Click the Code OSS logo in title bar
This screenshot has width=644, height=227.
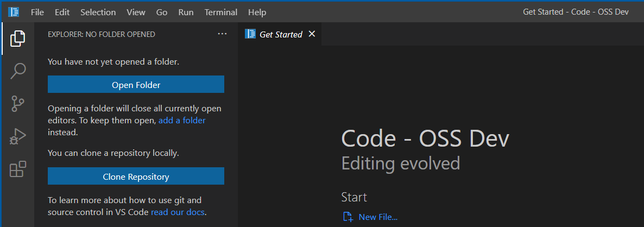tap(14, 12)
